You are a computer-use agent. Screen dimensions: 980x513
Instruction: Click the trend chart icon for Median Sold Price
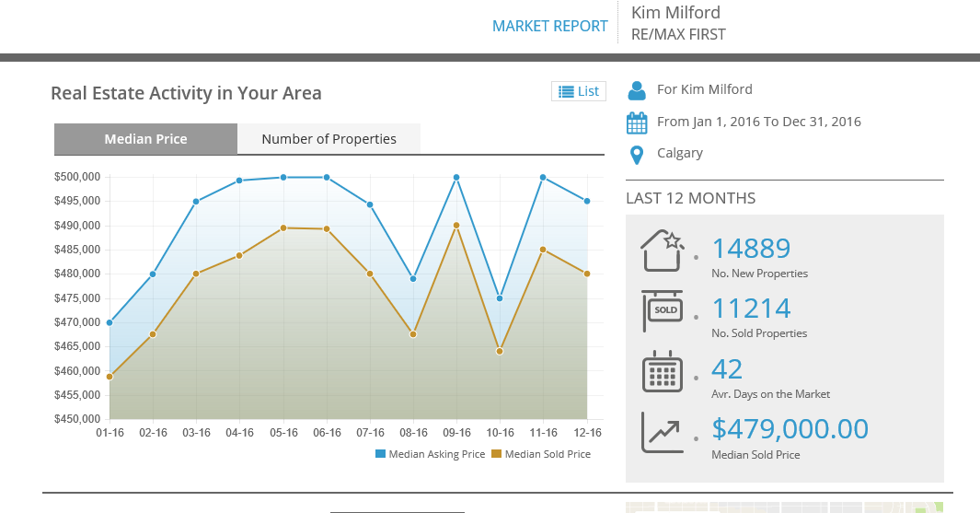pos(663,432)
